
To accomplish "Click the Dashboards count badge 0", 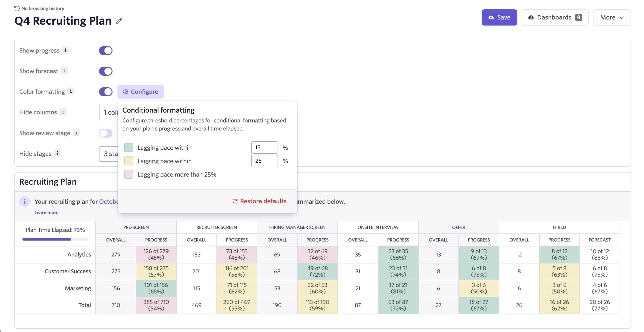I will click(x=578, y=17).
